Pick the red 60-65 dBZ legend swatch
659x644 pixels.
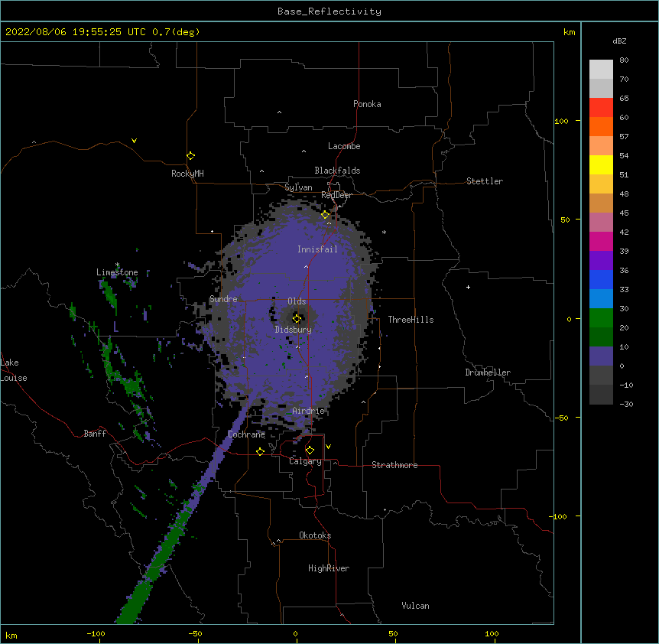(x=601, y=108)
